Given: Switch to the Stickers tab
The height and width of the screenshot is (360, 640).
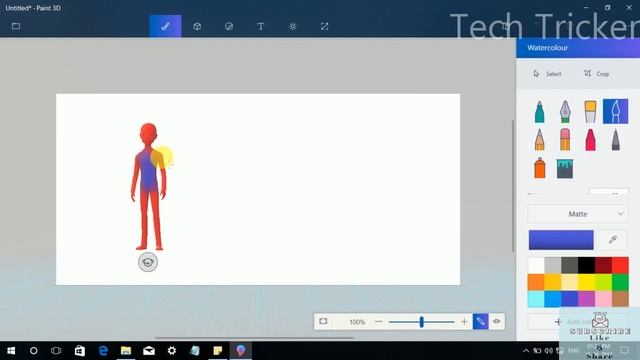Looking at the screenshot, I should [x=229, y=26].
